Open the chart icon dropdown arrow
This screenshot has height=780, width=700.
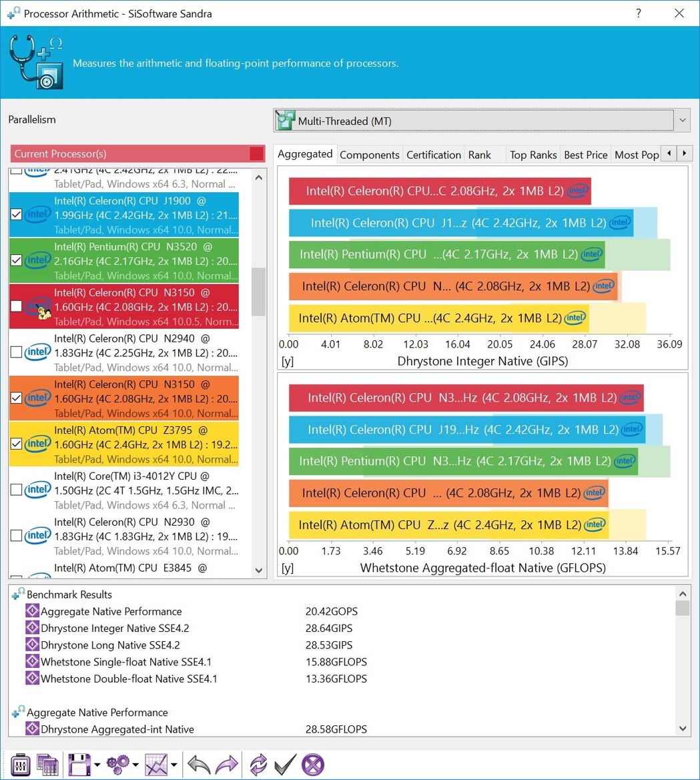(174, 765)
